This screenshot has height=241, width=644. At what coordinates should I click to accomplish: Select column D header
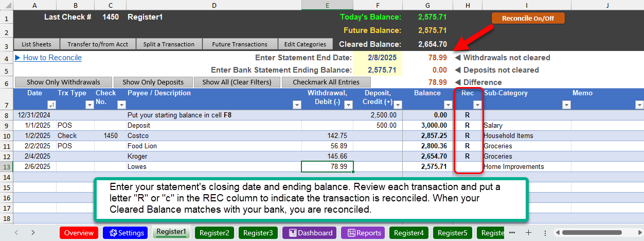click(213, 5)
